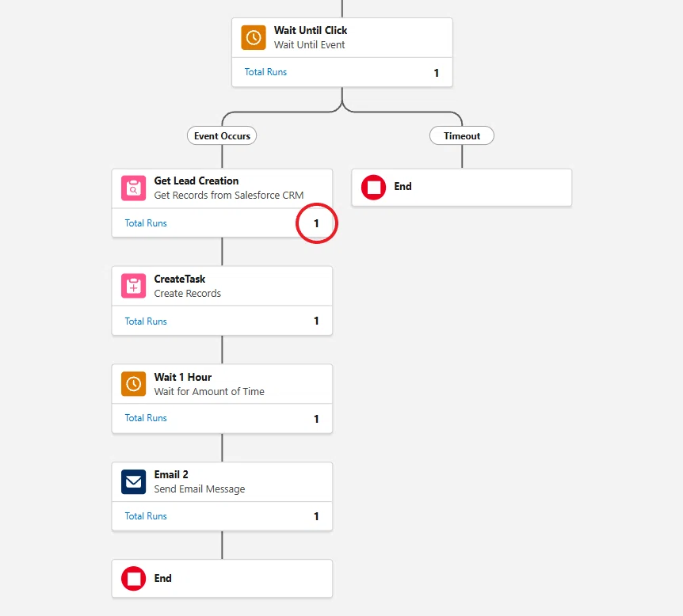Select the Wait 1 Hour element title

[x=183, y=377]
